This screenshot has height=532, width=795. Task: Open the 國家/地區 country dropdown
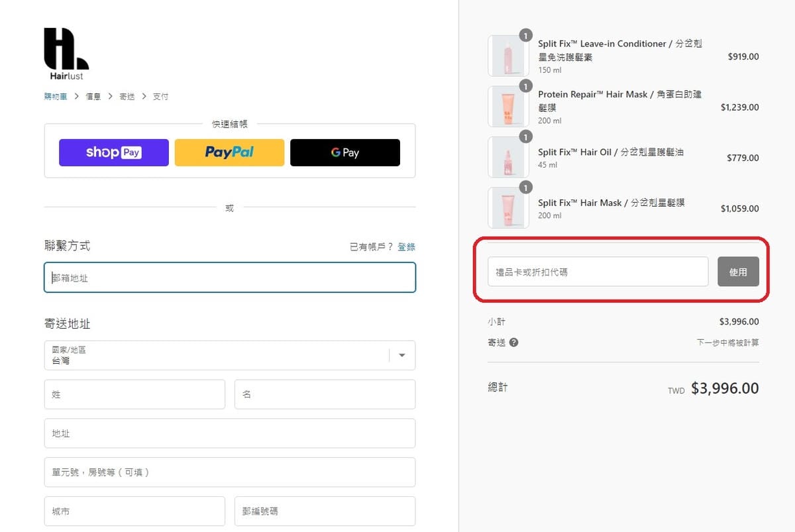click(x=219, y=355)
